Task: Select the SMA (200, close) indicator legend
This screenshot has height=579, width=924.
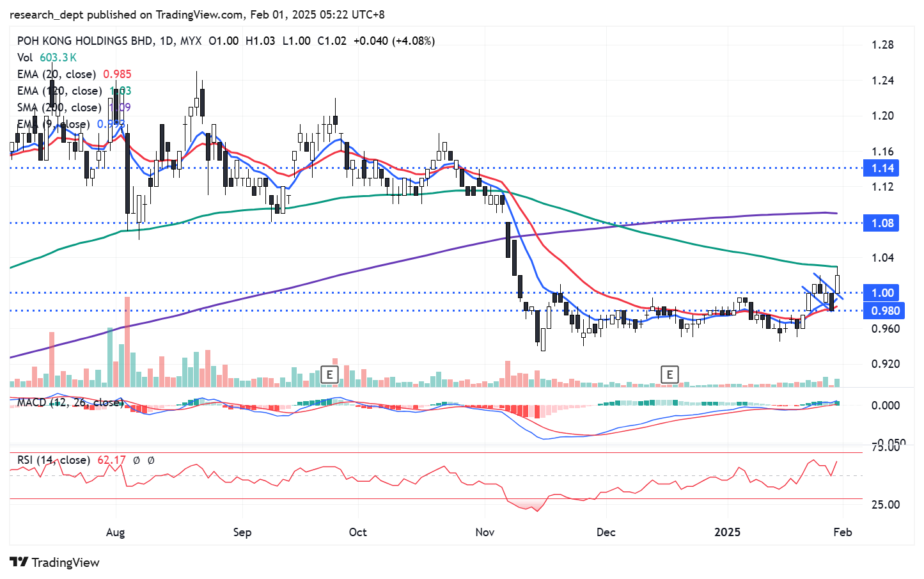Action: point(59,107)
